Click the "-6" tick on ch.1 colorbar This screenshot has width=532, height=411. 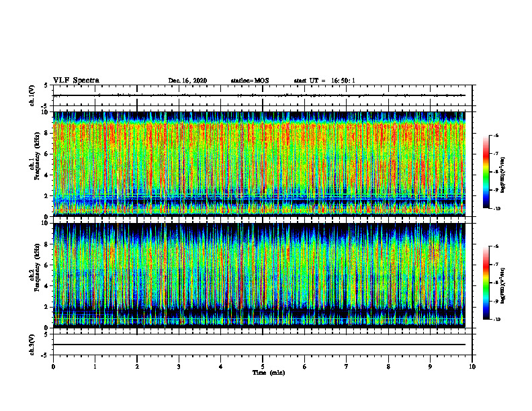pyautogui.click(x=496, y=135)
